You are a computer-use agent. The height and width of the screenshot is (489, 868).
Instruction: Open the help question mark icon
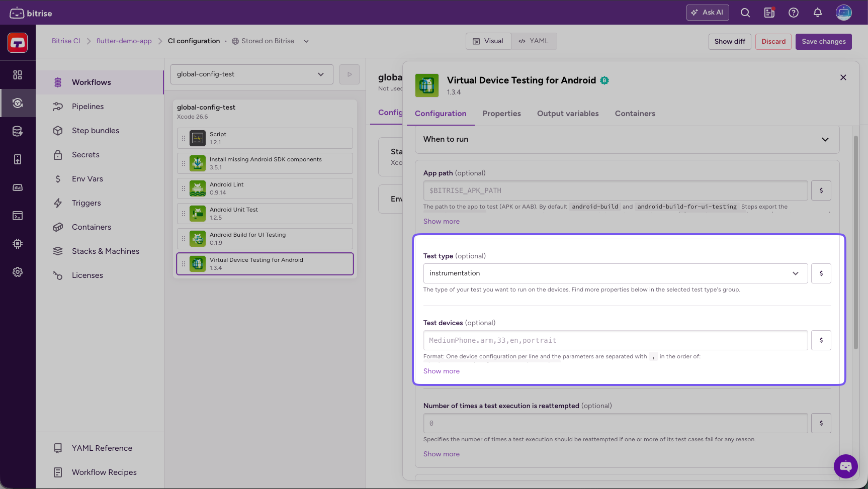(794, 13)
